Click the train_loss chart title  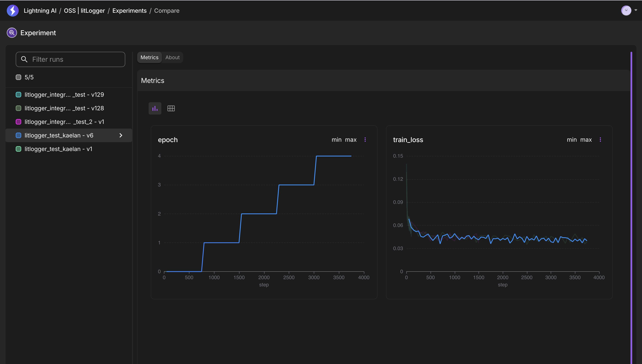tap(408, 140)
